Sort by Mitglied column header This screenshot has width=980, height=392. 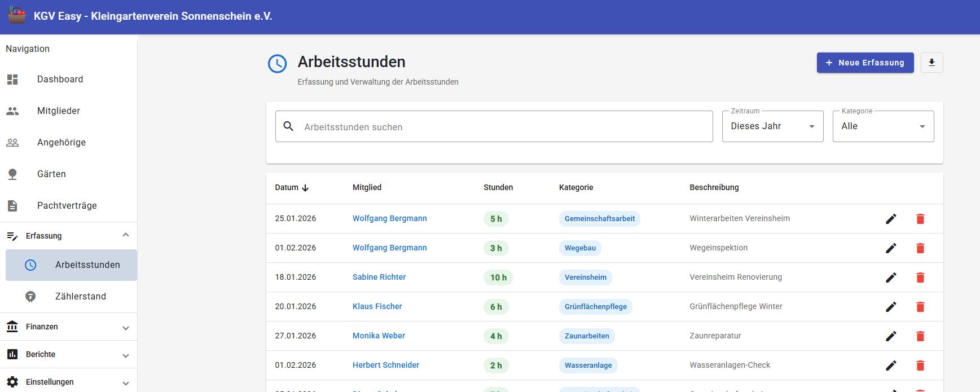pos(367,187)
